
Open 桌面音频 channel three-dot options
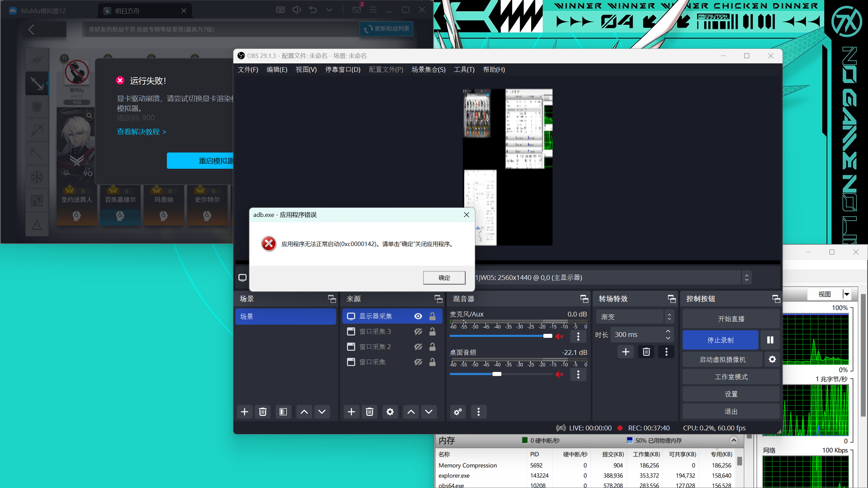(x=578, y=374)
